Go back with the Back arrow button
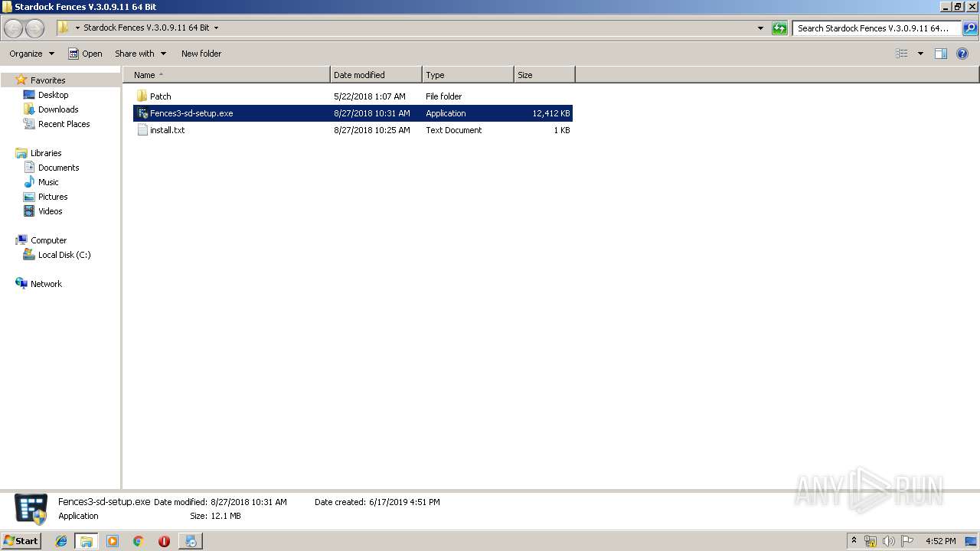This screenshot has width=980, height=551. point(14,28)
